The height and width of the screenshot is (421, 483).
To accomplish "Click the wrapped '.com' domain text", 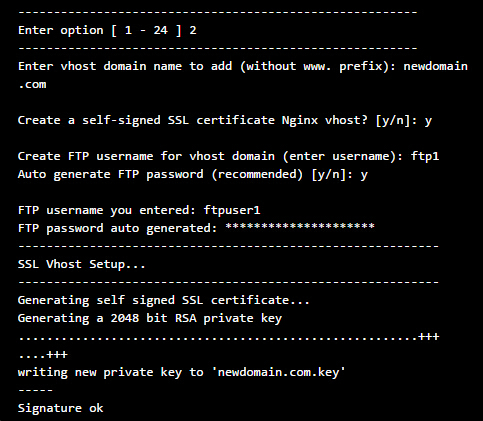I will pos(32,84).
